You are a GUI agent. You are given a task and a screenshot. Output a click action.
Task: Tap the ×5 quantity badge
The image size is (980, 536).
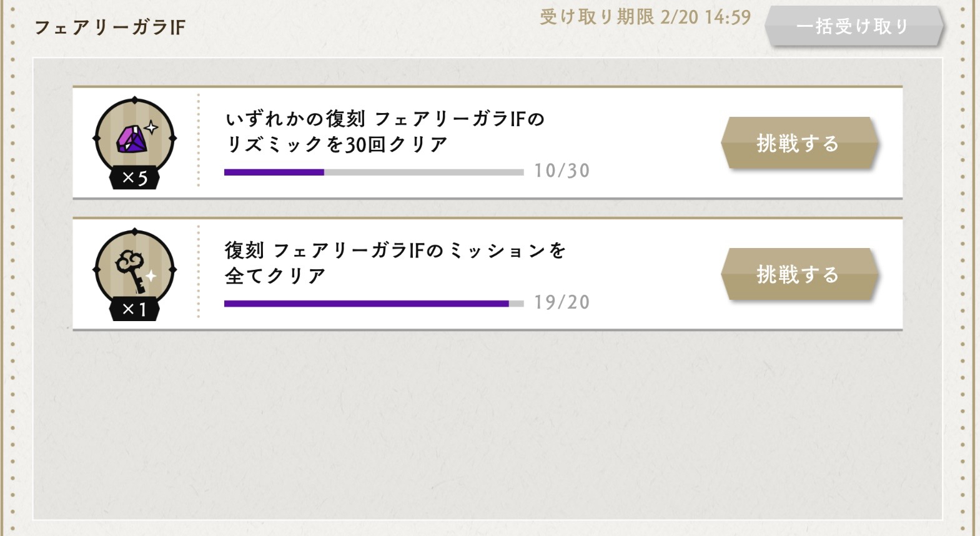(134, 179)
